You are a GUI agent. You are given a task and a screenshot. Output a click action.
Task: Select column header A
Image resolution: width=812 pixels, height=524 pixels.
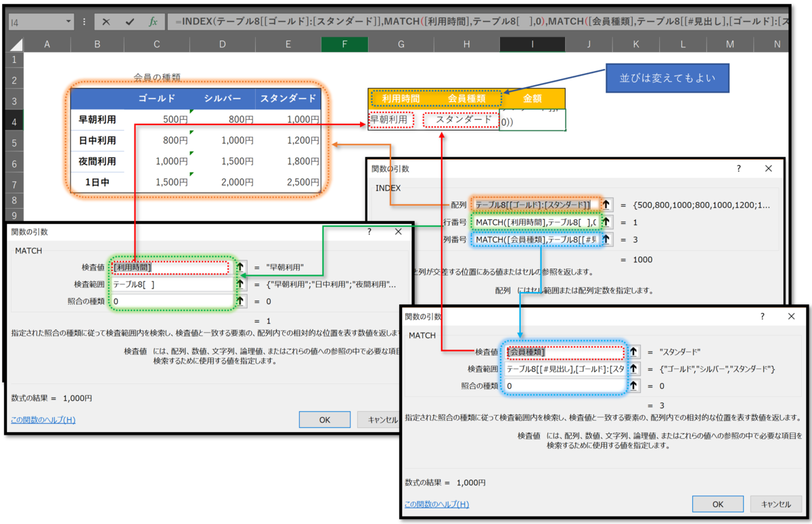47,44
